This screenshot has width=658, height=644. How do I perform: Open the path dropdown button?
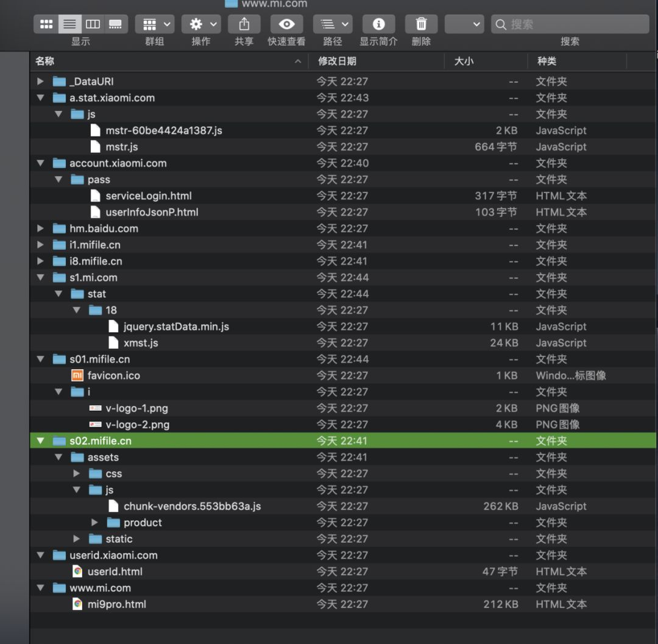(x=333, y=24)
